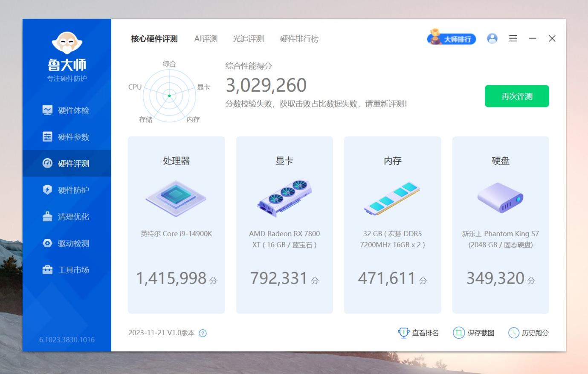Click the 综合性能得分 heading
This screenshot has width=588, height=374.
[x=249, y=66]
